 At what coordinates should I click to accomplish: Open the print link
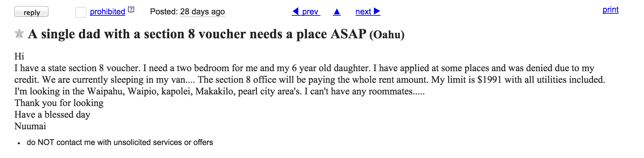[x=610, y=10]
